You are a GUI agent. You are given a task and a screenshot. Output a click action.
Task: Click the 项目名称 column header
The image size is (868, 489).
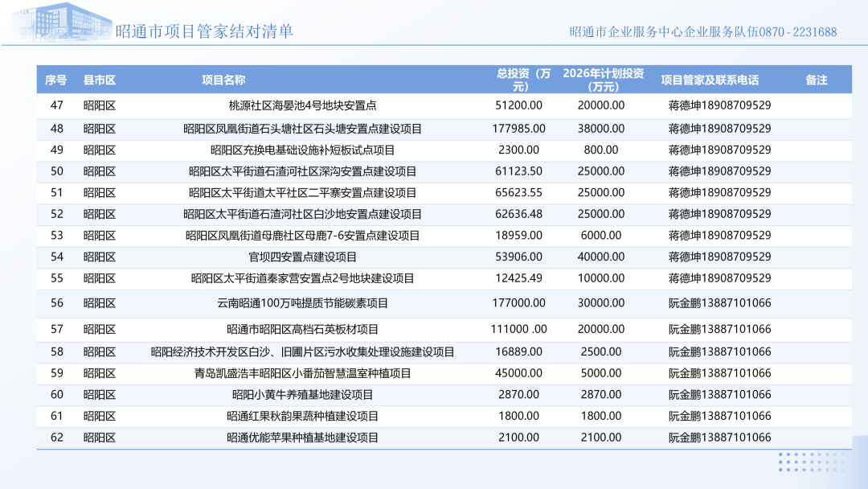(223, 80)
